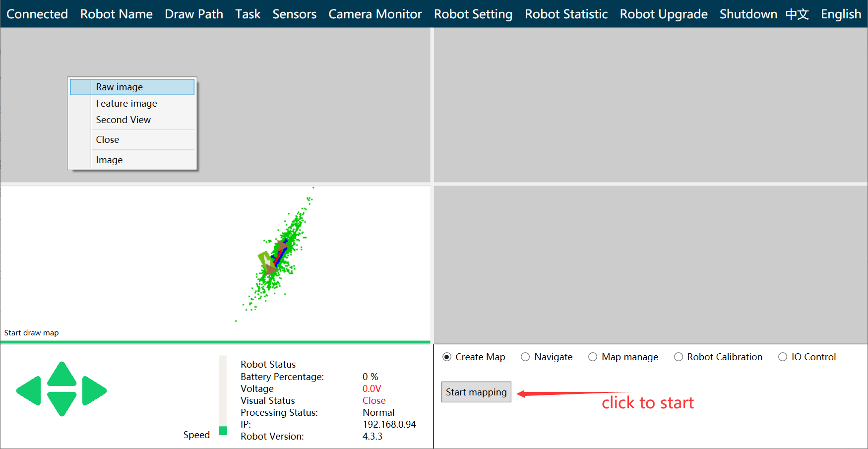Switch to Robot Calibration mode

coord(679,357)
